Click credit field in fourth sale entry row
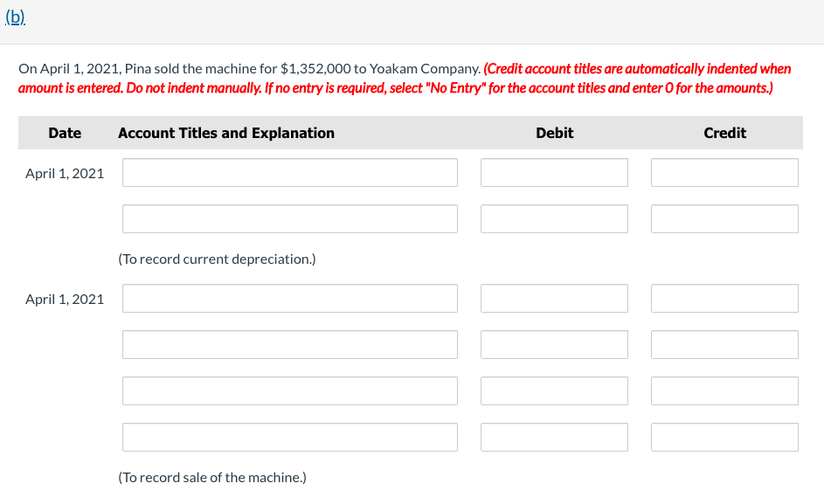This screenshot has width=824, height=504. [724, 437]
